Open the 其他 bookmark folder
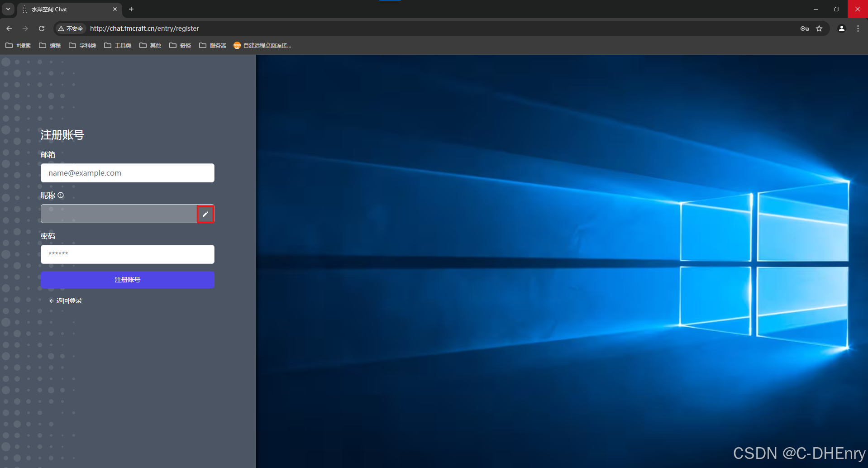The height and width of the screenshot is (468, 868). pyautogui.click(x=150, y=45)
